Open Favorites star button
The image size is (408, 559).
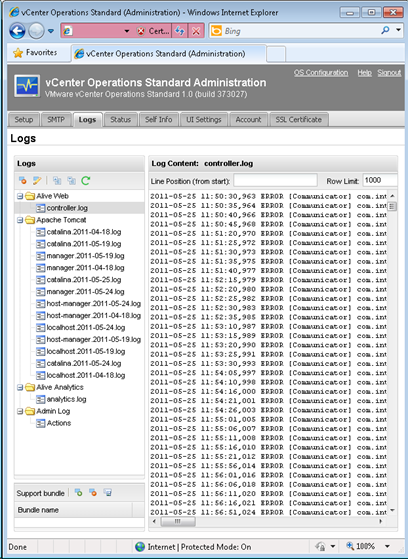point(35,53)
